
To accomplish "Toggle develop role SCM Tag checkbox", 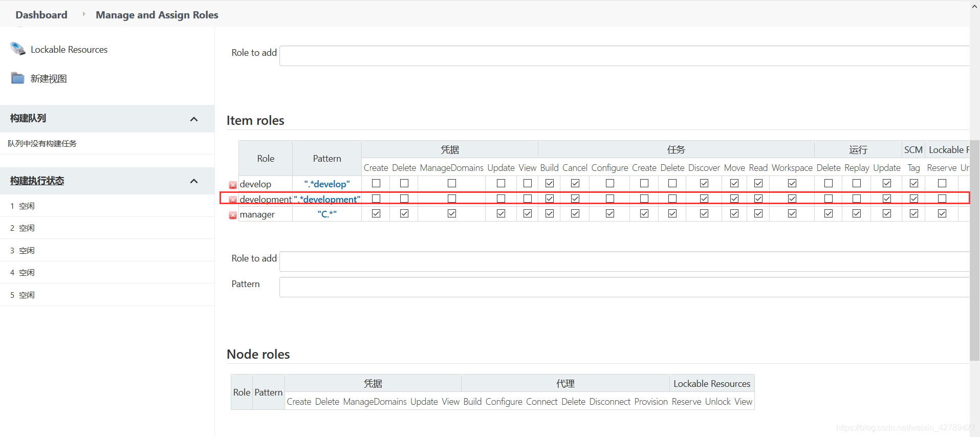I will coord(914,183).
